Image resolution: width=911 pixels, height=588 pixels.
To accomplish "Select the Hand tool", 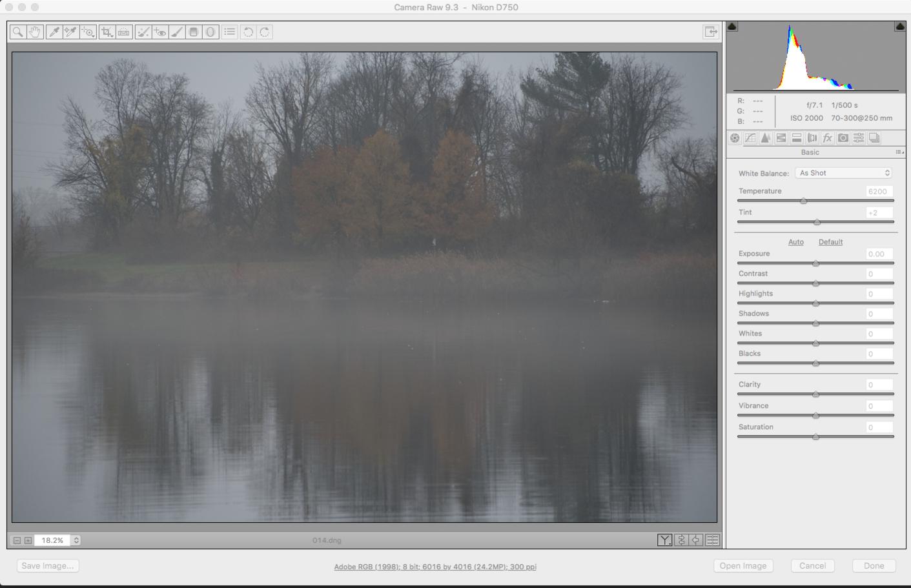I will (x=35, y=32).
